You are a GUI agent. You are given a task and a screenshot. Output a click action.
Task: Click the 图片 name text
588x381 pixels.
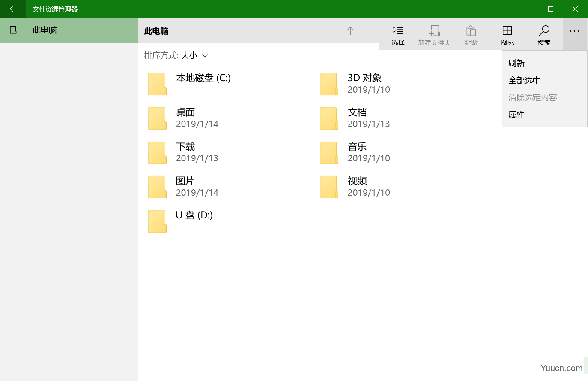[185, 181]
